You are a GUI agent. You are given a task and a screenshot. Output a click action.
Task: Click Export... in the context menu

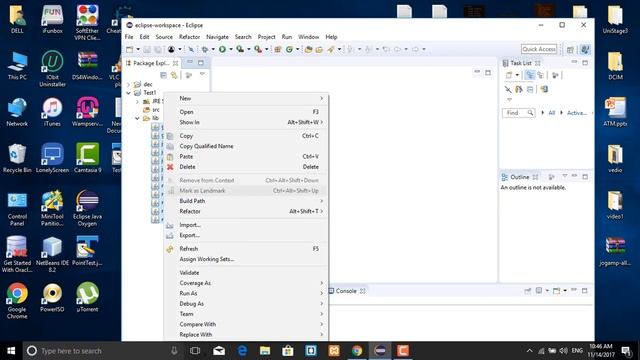pos(246,236)
